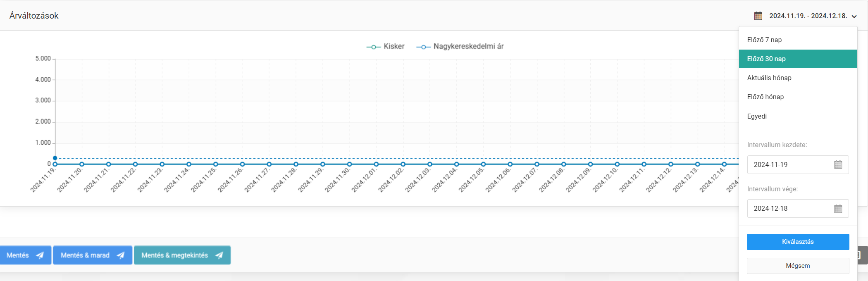Click the paper plane icon on Mentés & marad
The height and width of the screenshot is (281, 868).
120,255
